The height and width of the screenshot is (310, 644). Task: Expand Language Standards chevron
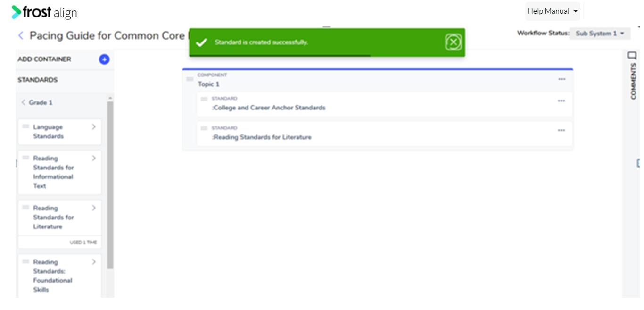pos(93,126)
